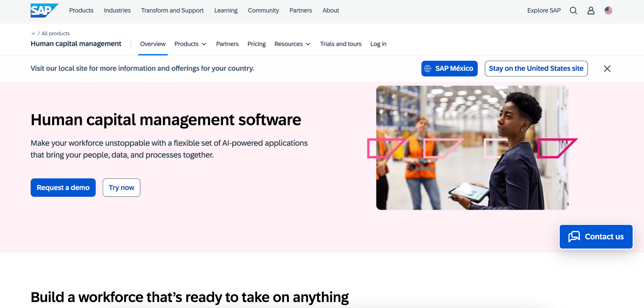Click the SAP logo
This screenshot has height=308, width=644.
(44, 10)
